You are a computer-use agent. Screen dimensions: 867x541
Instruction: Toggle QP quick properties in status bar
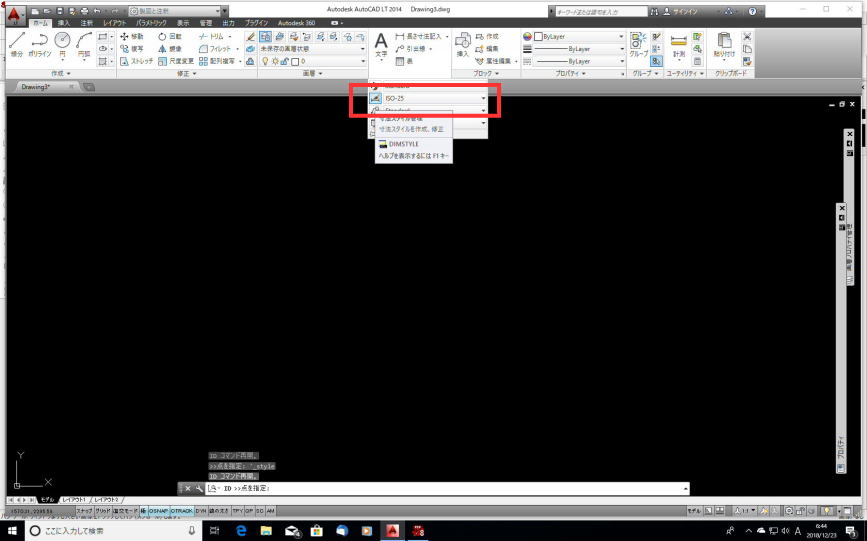(249, 511)
